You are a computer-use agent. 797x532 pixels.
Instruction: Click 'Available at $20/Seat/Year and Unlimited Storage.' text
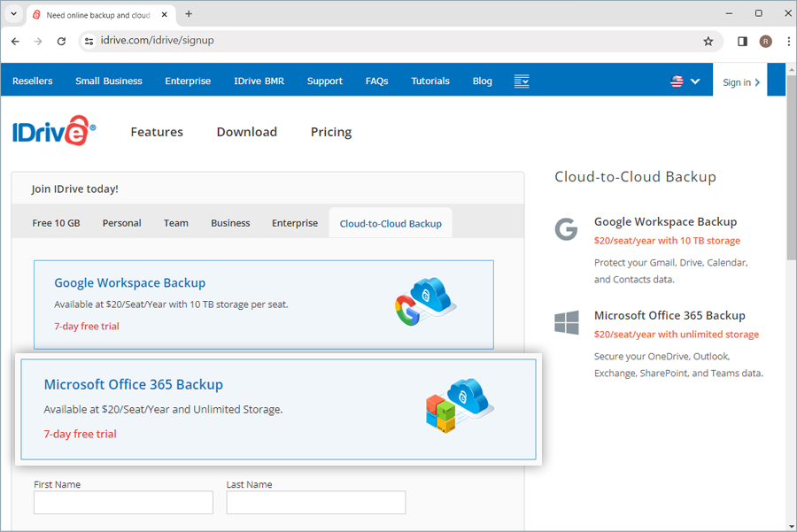click(x=163, y=410)
